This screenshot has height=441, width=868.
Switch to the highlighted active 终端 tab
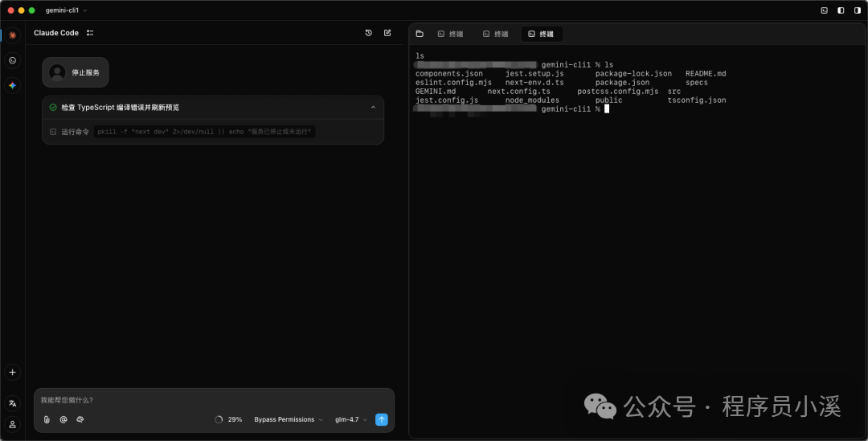542,34
